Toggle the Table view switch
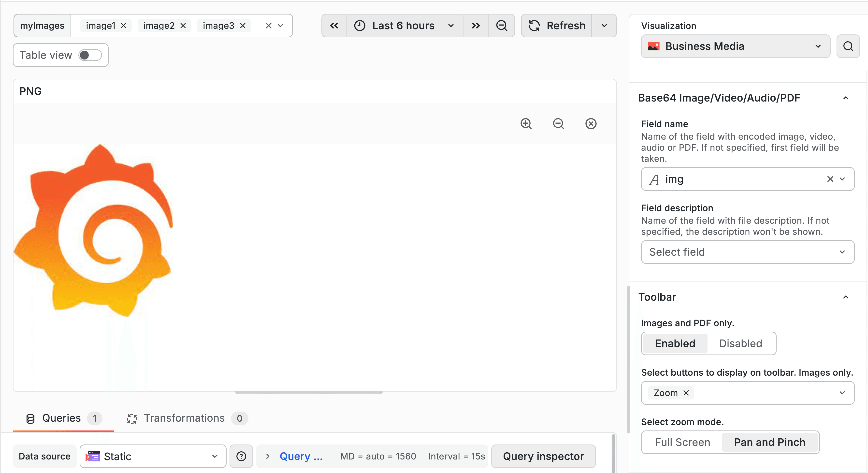This screenshot has height=473, width=868. coord(90,55)
